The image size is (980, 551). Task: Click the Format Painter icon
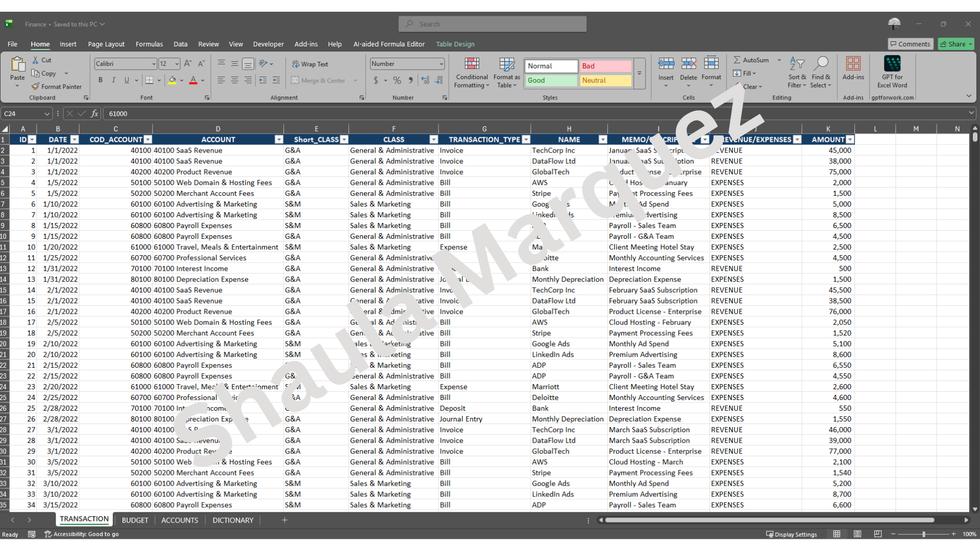tap(35, 87)
